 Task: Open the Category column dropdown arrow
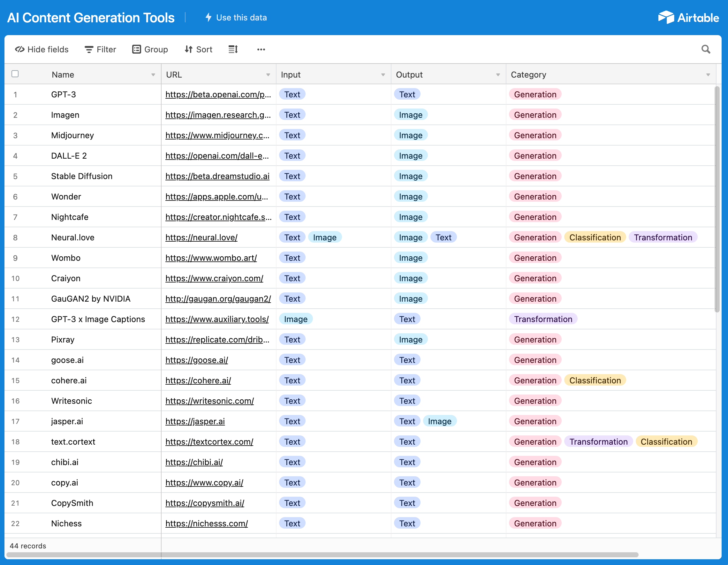pos(709,74)
